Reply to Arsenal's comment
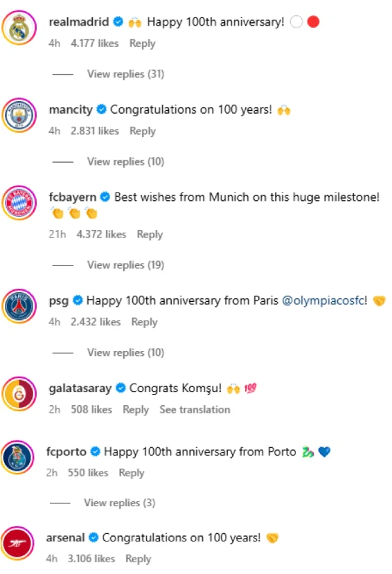 pyautogui.click(x=139, y=559)
